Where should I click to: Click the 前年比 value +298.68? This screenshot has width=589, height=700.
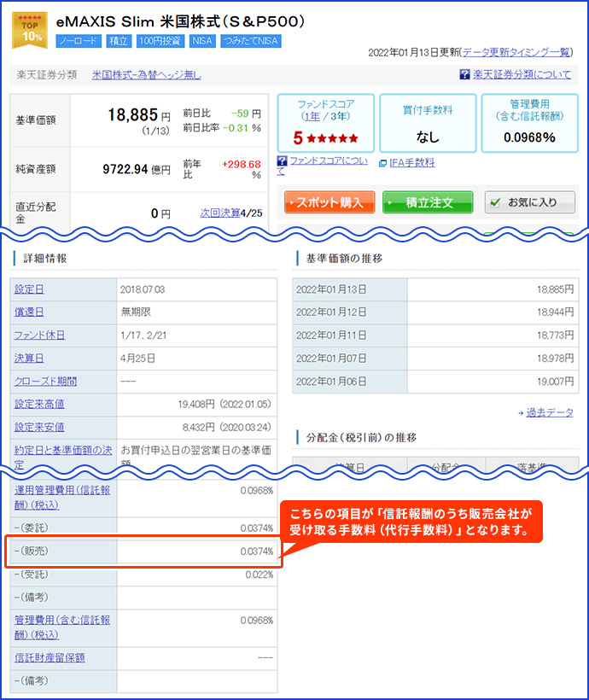click(241, 164)
